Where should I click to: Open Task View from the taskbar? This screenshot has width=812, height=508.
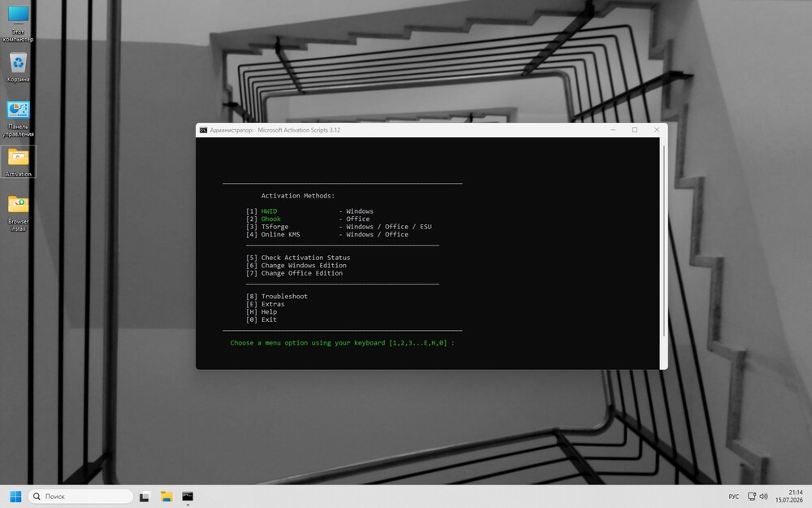click(145, 496)
